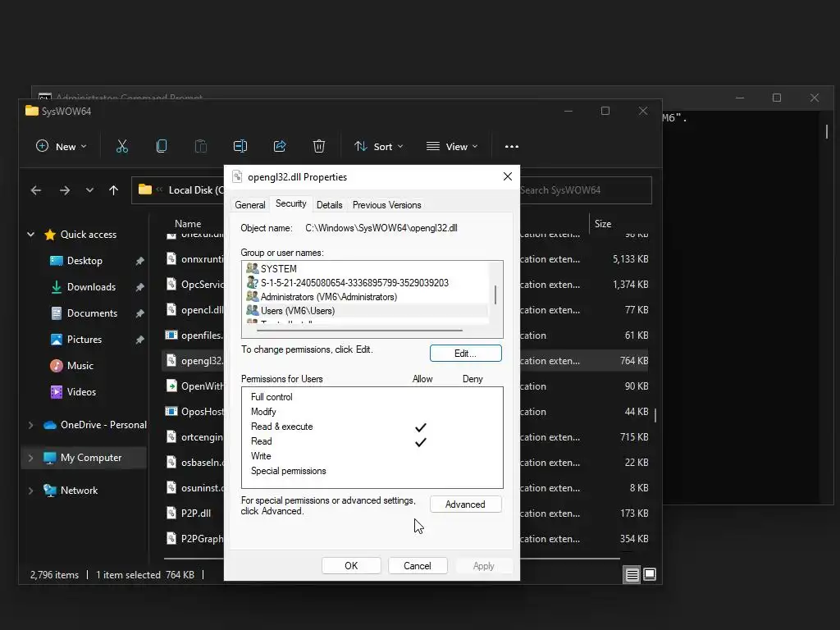Screen dimensions: 840x630
Task: Open the Sort dropdown menu
Action: coord(378,146)
